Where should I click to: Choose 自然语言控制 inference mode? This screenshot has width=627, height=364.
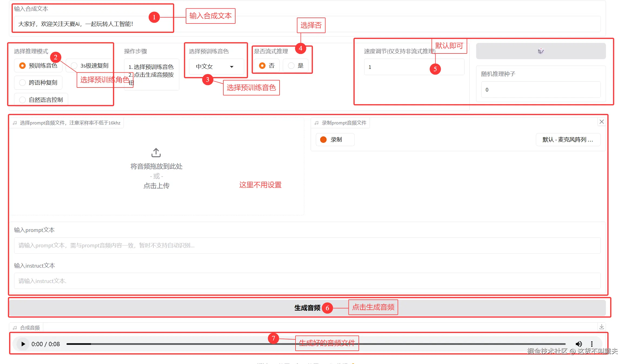point(23,100)
